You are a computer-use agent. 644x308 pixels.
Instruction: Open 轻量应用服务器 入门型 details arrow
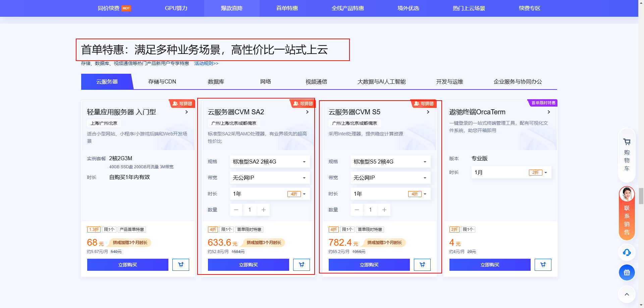point(187,112)
